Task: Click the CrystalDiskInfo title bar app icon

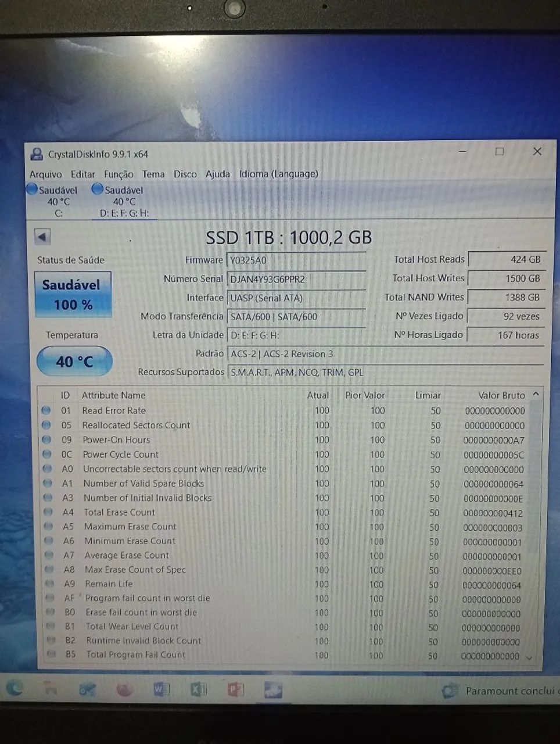Action: (x=37, y=154)
